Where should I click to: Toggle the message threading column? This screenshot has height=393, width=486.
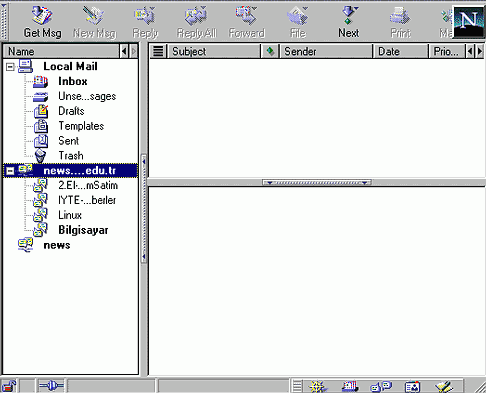coord(158,51)
